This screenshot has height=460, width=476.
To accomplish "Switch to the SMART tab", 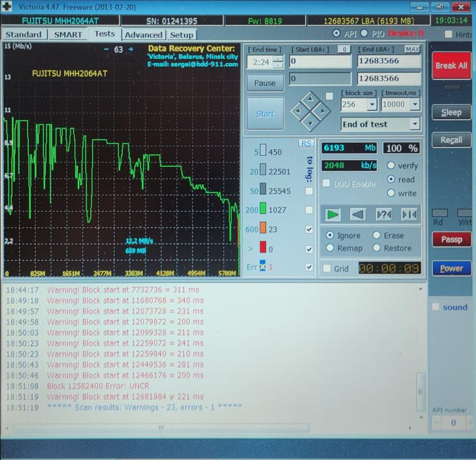I will click(x=68, y=34).
